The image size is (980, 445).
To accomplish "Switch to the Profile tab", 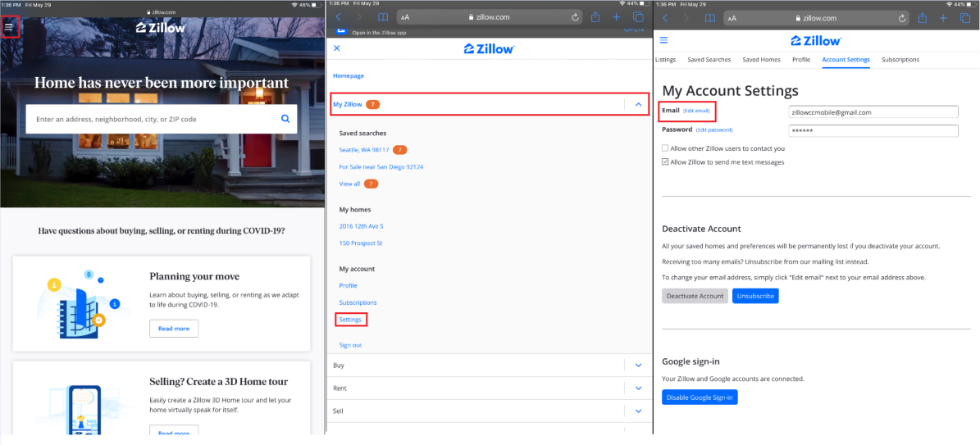I will click(801, 59).
